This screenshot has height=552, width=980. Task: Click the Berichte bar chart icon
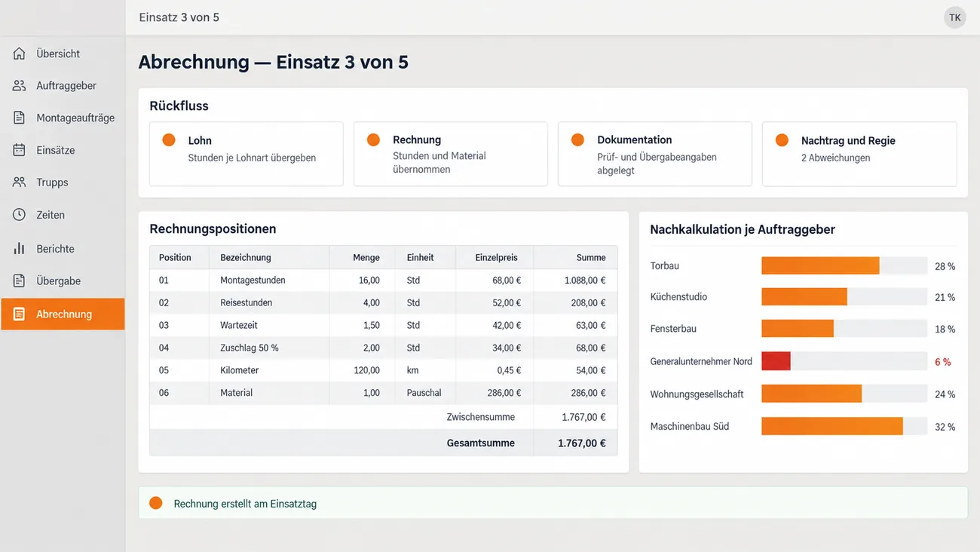point(20,248)
